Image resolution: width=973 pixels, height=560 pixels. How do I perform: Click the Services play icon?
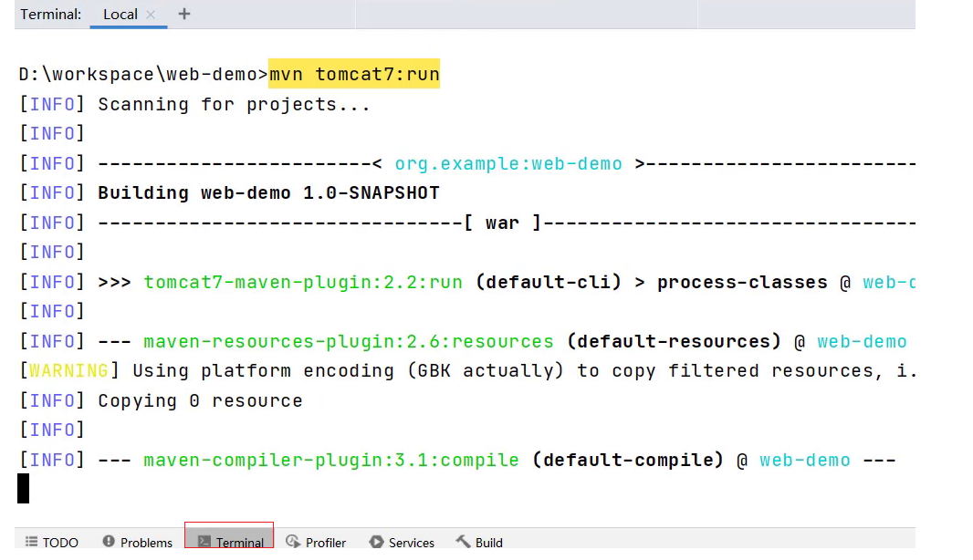tap(376, 542)
